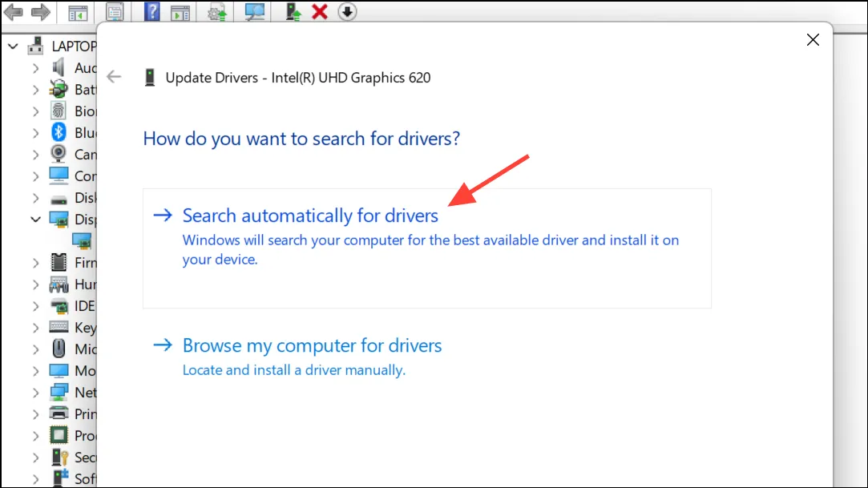Click the Bluetooth icon in device tree
This screenshot has width=868, height=488.
(x=59, y=132)
